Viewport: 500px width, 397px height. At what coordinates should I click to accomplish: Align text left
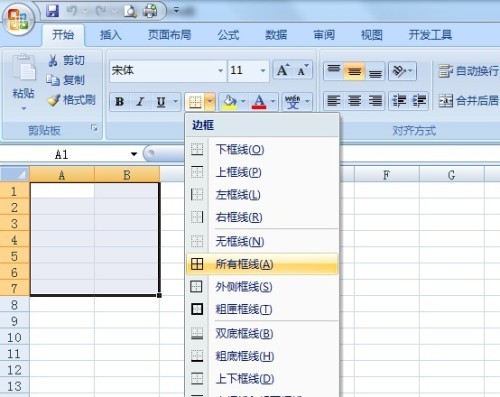(334, 101)
